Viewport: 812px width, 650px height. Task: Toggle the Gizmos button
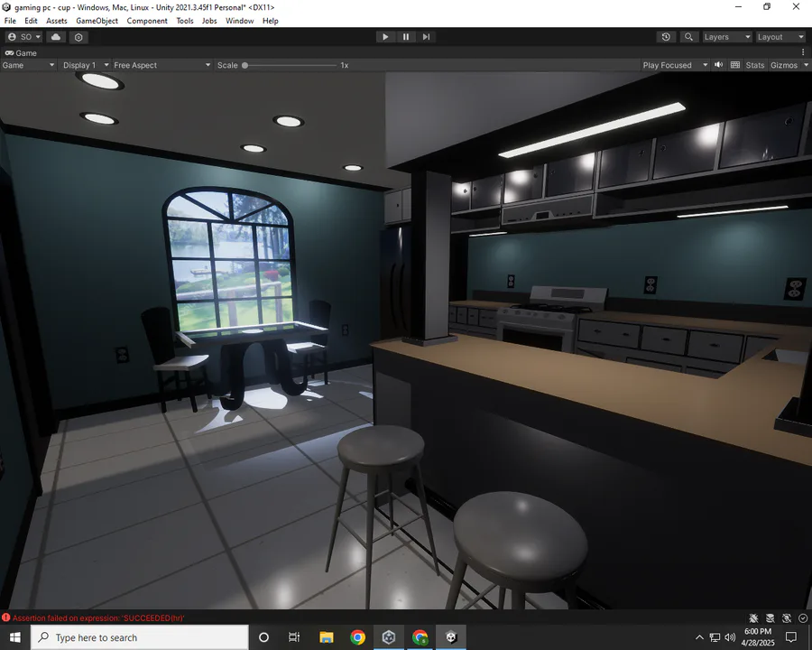click(784, 65)
